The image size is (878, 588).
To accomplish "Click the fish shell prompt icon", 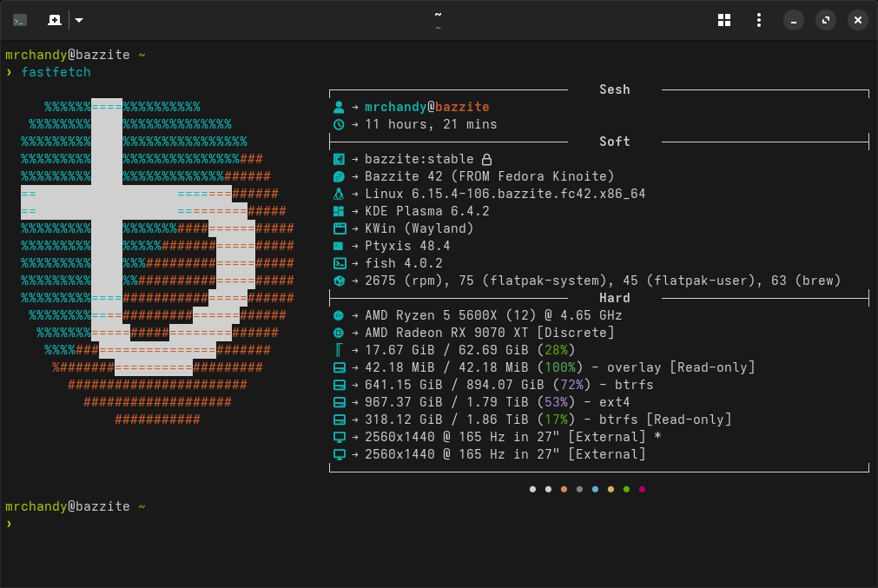I will click(x=340, y=263).
